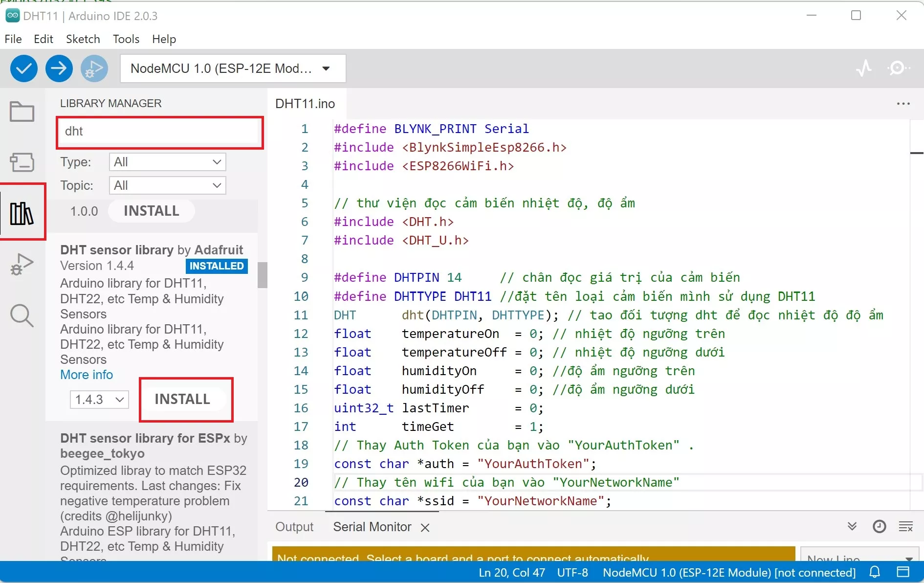Click the Ln 20, Col 47 status entry
The width and height of the screenshot is (924, 583).
click(x=512, y=572)
